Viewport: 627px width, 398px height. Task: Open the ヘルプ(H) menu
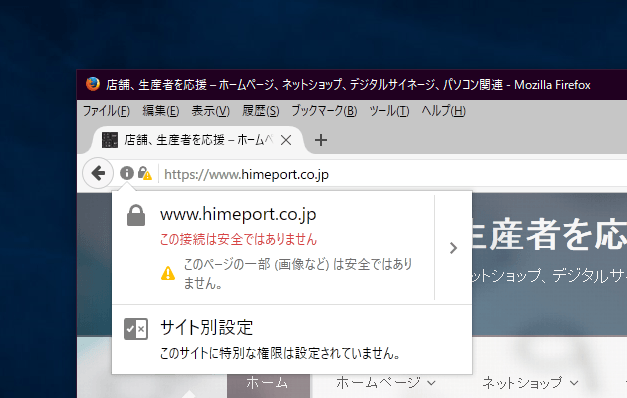point(443,111)
